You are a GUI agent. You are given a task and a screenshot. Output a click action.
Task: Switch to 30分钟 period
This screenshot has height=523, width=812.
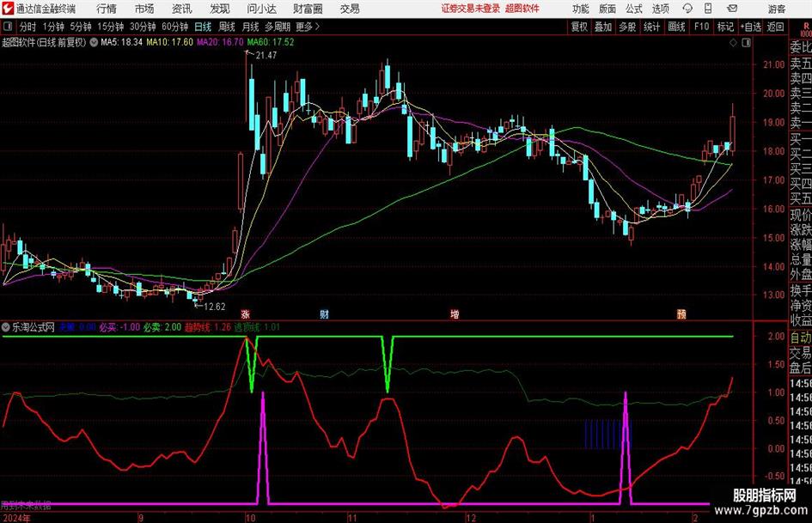pos(143,27)
